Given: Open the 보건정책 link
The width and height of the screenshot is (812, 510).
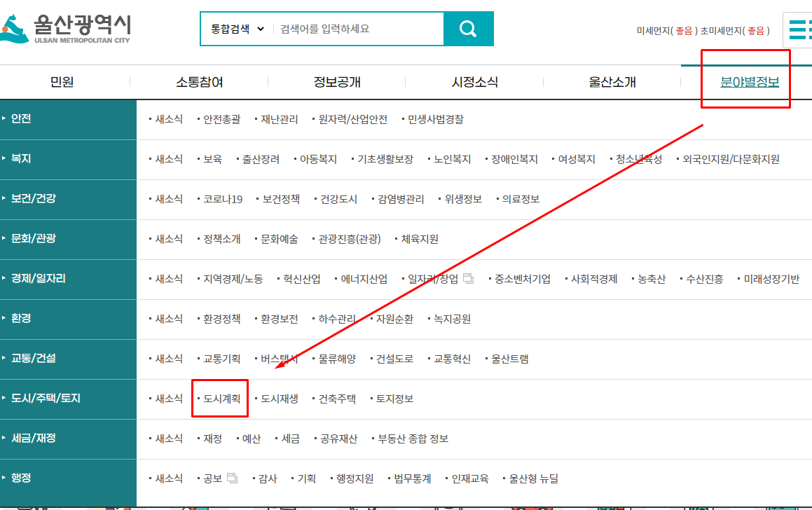Looking at the screenshot, I should click(281, 199).
